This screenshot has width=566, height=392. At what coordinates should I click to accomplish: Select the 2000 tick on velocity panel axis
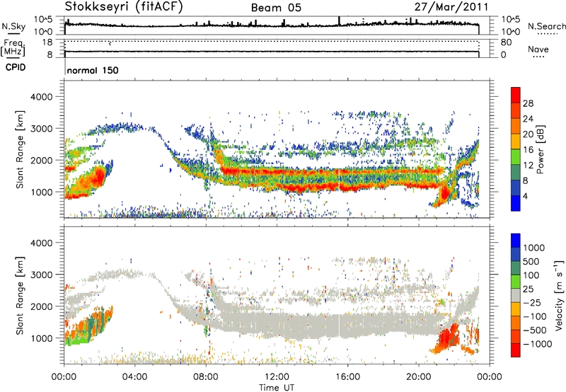tap(42, 307)
